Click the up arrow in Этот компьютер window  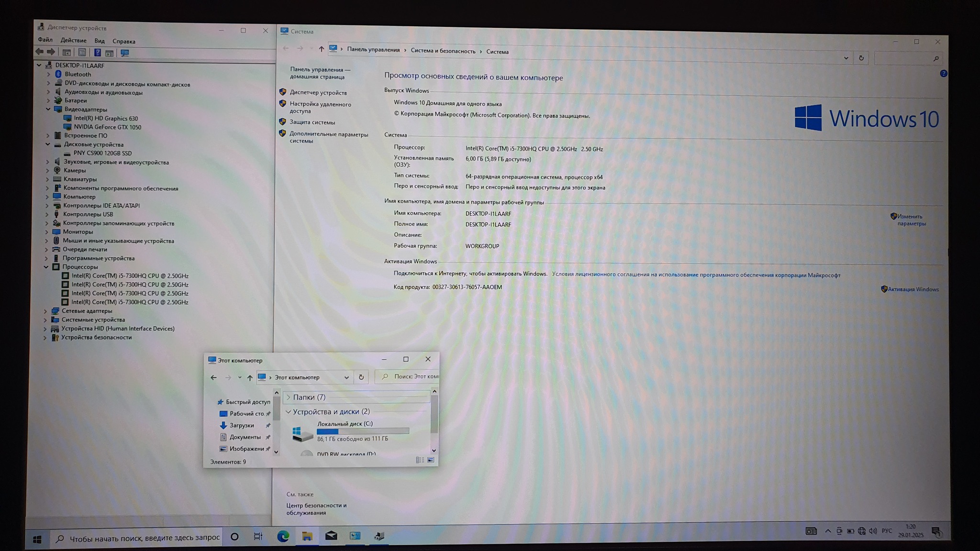point(250,377)
